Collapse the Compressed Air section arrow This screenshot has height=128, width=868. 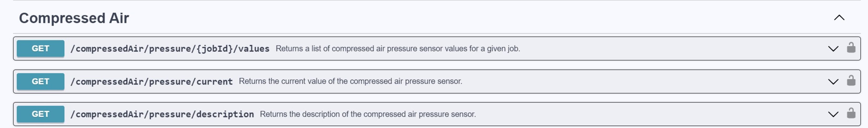coord(839,18)
